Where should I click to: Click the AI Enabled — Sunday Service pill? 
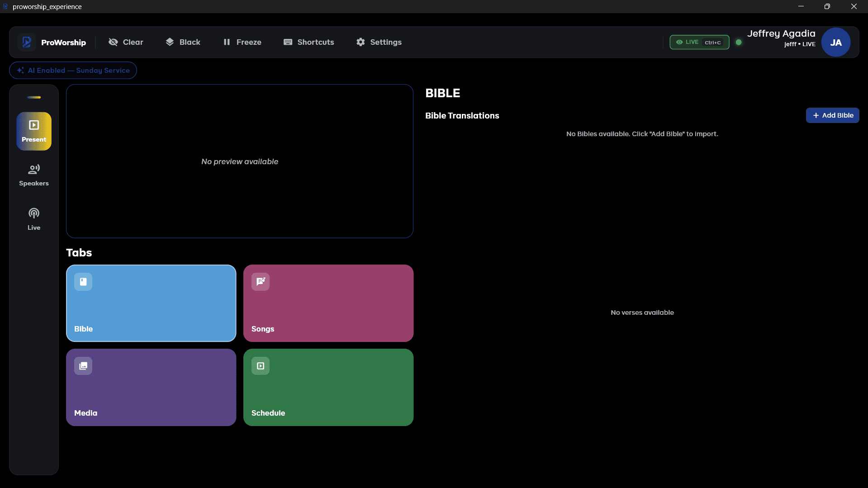73,71
